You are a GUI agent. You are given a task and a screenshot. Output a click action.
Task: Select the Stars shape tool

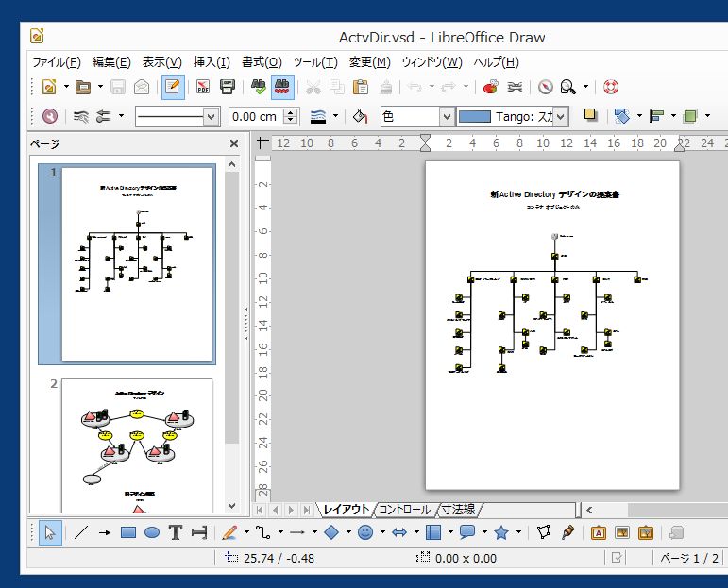coord(501,532)
